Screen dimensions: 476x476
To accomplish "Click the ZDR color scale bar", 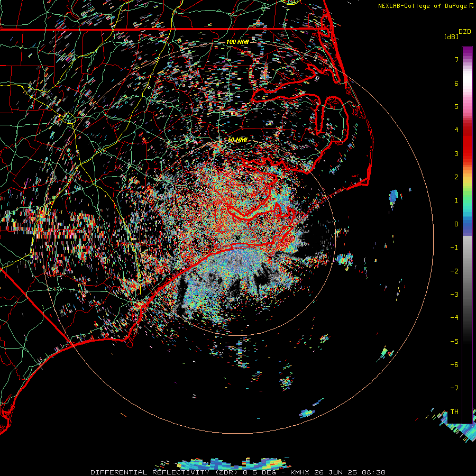I will coord(467,235).
